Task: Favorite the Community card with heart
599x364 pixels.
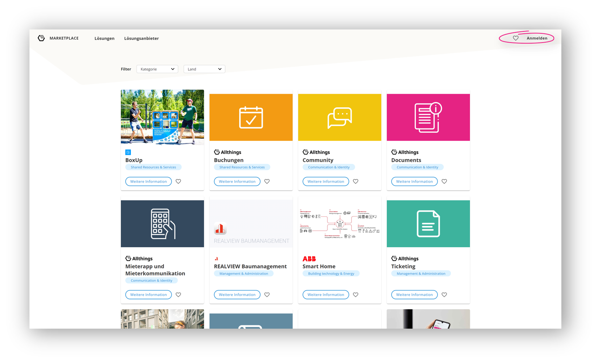Action: (x=356, y=181)
